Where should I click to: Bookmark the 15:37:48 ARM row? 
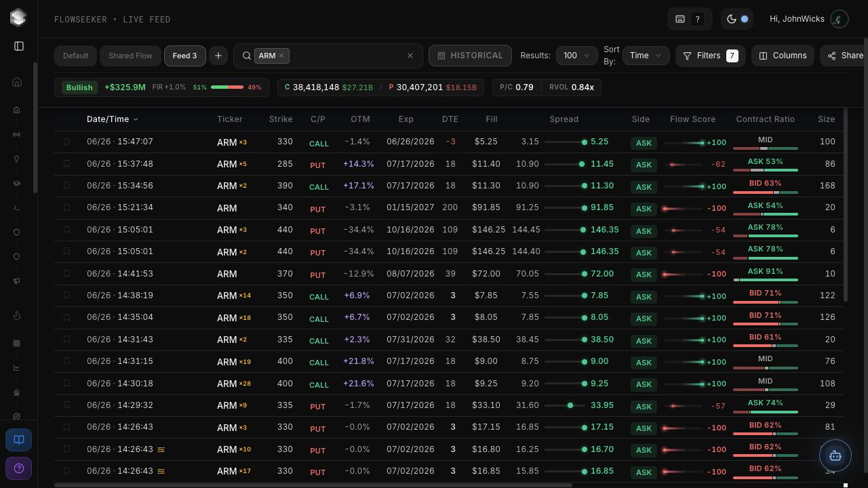pyautogui.click(x=66, y=163)
